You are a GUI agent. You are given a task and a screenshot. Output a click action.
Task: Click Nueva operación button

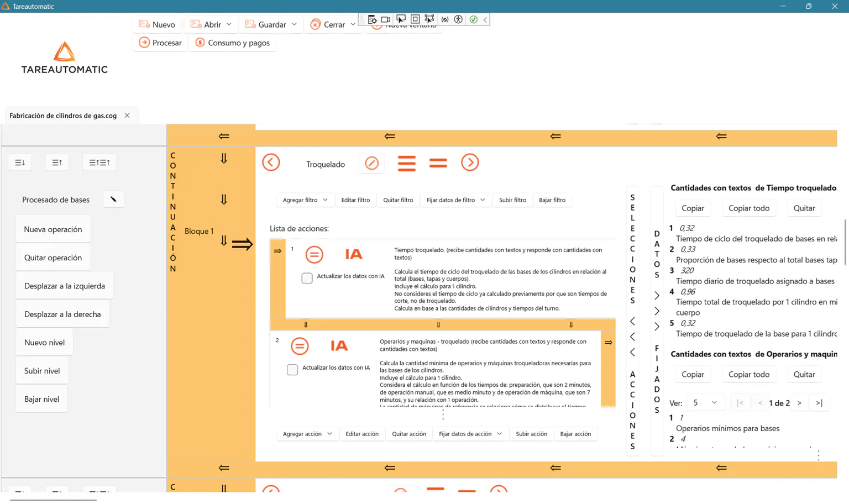pos(53,229)
